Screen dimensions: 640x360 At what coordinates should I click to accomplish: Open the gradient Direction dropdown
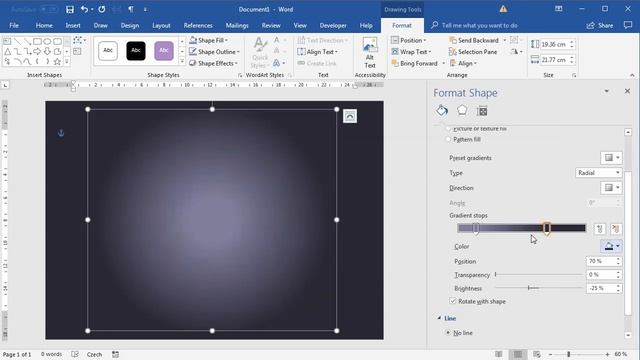tap(611, 188)
